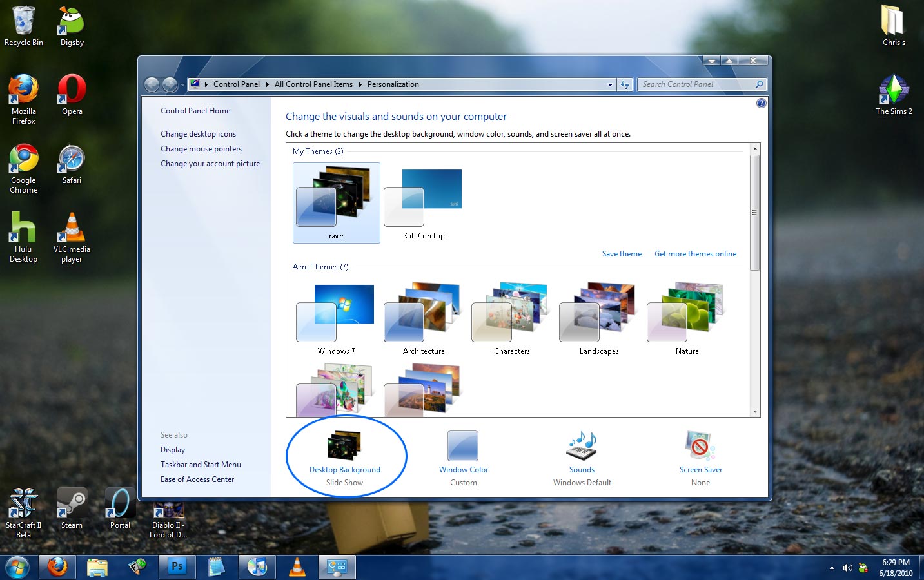Open Windows Explorer from the taskbar
924x580 pixels.
pos(97,567)
